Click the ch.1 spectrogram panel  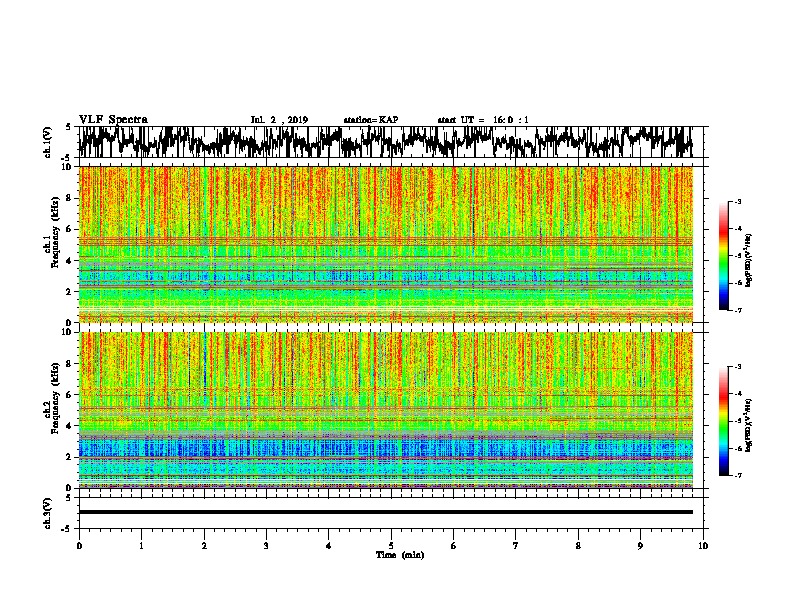(x=385, y=244)
